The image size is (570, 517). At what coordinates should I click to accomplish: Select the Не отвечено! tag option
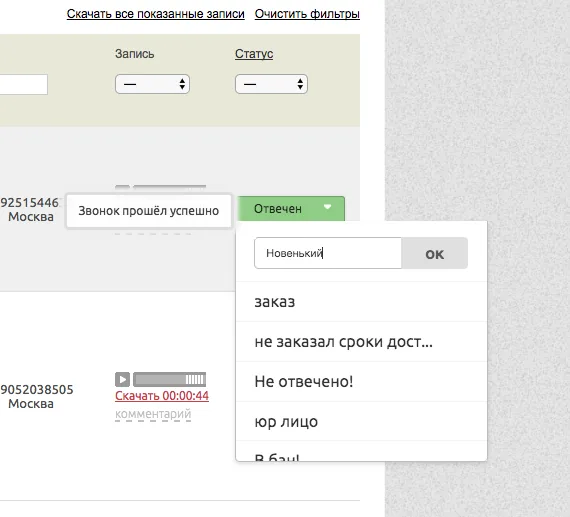[x=361, y=382]
